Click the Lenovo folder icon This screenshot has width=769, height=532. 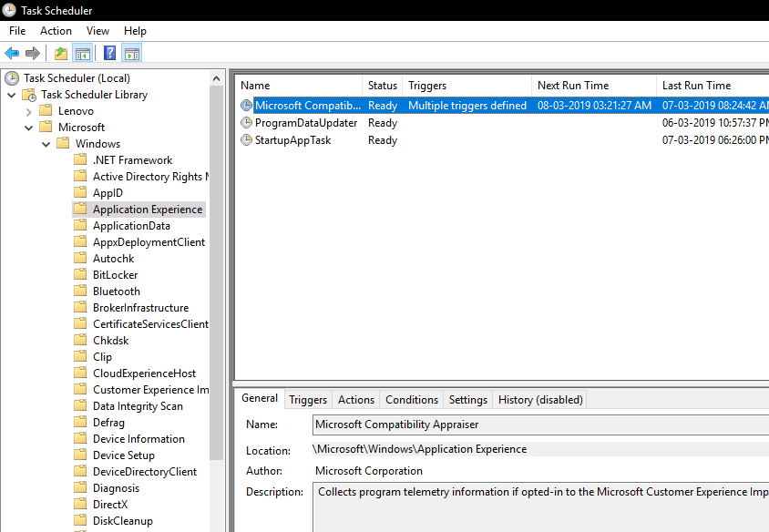point(46,110)
